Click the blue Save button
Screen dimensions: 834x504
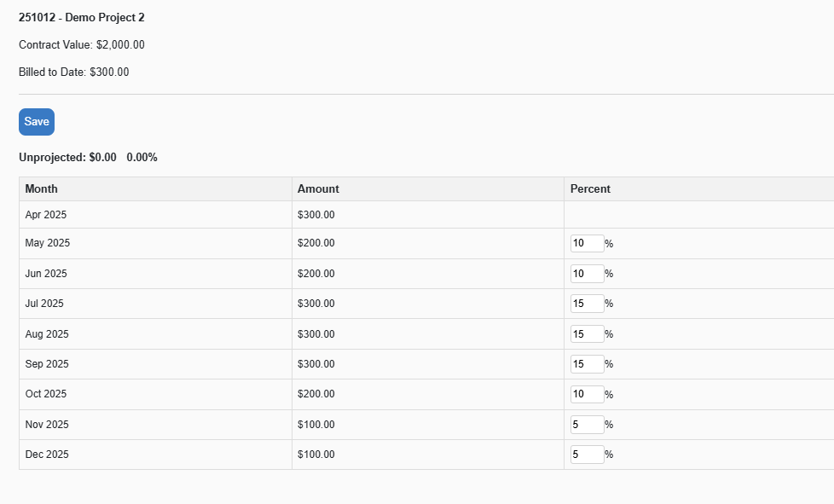(x=37, y=122)
